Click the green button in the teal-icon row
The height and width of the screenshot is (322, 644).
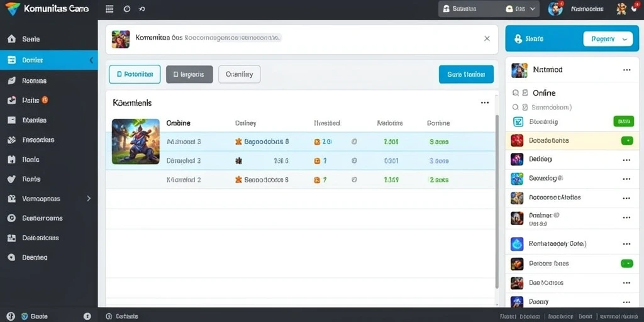623,121
